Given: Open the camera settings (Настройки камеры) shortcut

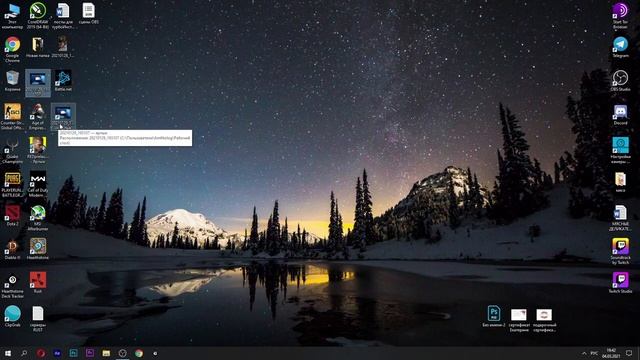Looking at the screenshot, I should (620, 151).
